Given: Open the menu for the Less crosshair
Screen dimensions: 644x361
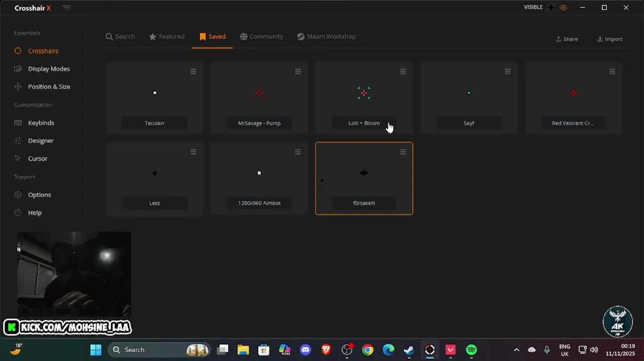Looking at the screenshot, I should point(193,152).
